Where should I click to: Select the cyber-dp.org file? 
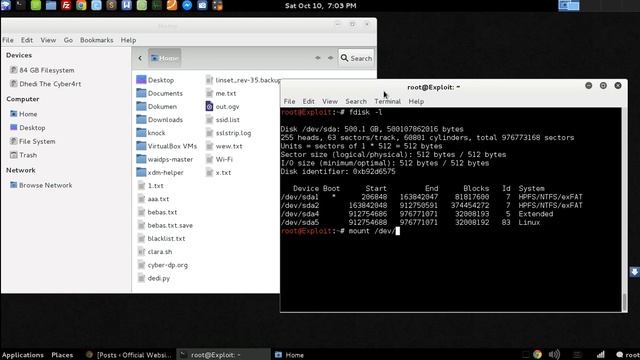pos(163,265)
